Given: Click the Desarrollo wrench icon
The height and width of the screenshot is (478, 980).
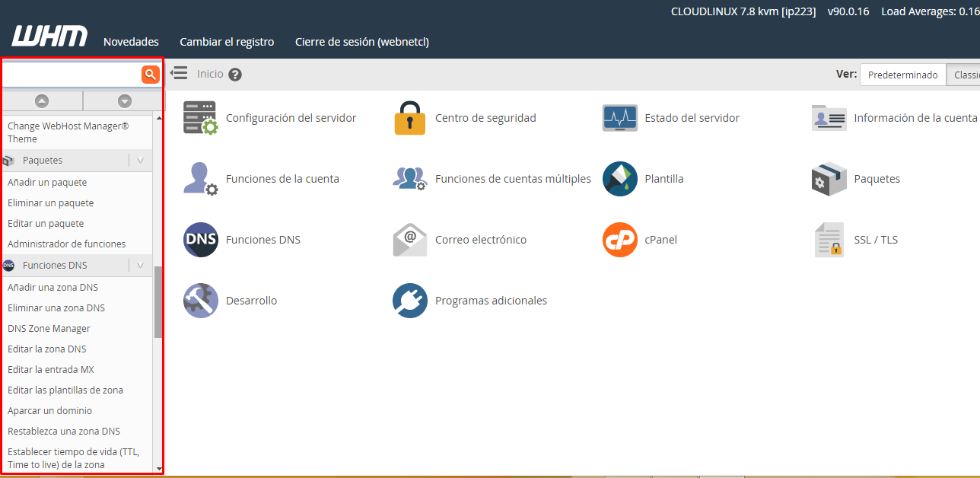Looking at the screenshot, I should tap(200, 301).
